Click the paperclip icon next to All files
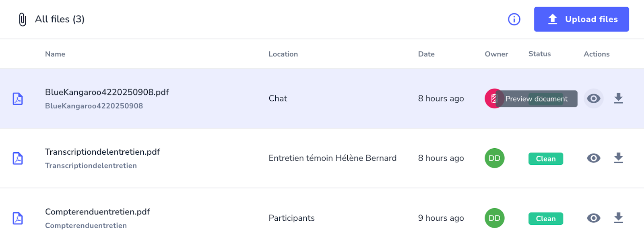Viewport: 644px width, 251px height. [23, 19]
